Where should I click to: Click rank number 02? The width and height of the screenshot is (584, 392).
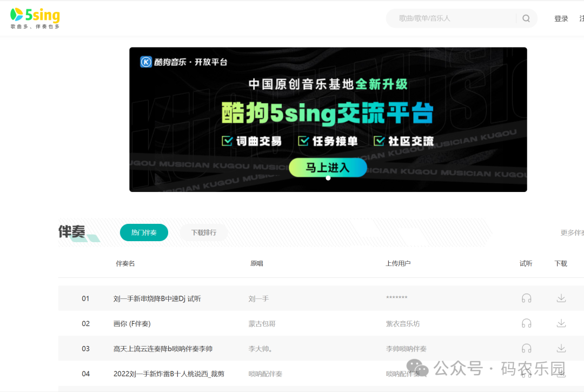point(85,323)
